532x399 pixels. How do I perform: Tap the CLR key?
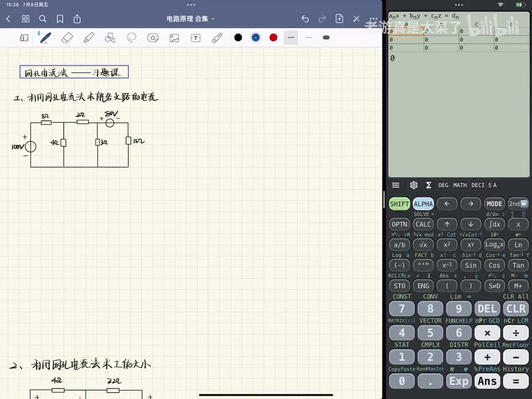coord(516,309)
